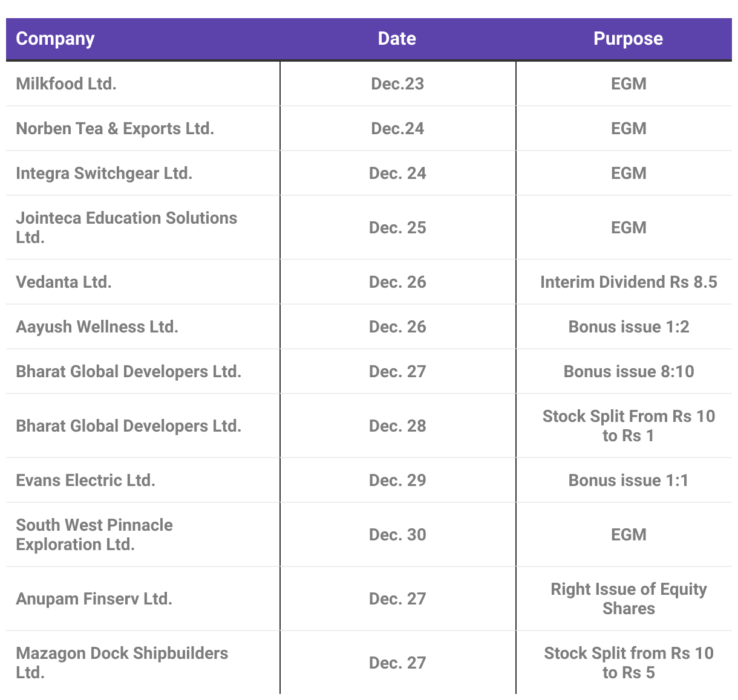Click Integra Switchgear Ltd. company name
The width and height of the screenshot is (738, 700).
coord(104,173)
